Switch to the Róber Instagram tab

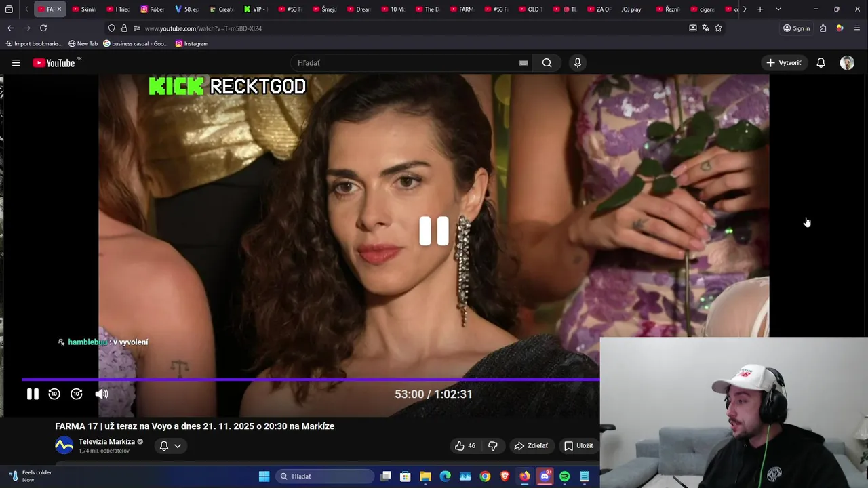[153, 9]
